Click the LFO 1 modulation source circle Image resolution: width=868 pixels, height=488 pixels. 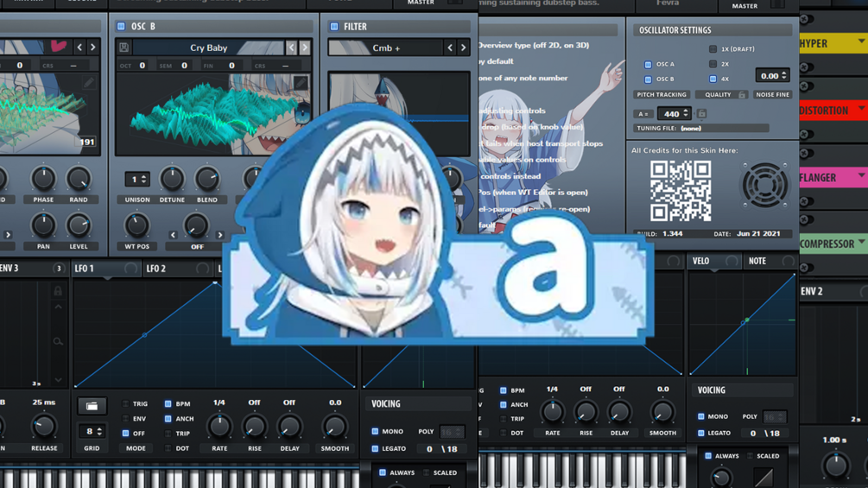130,269
